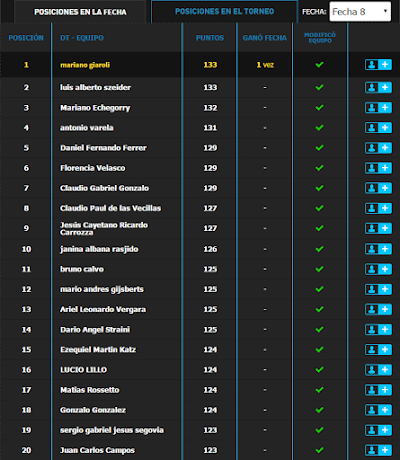Select Daniel Fernando Ferrer name

tap(103, 148)
